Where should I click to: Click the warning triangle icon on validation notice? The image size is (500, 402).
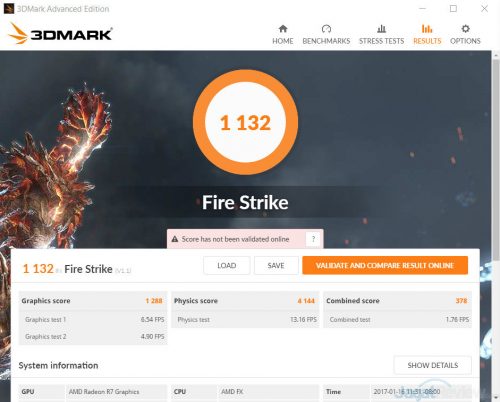[175, 239]
